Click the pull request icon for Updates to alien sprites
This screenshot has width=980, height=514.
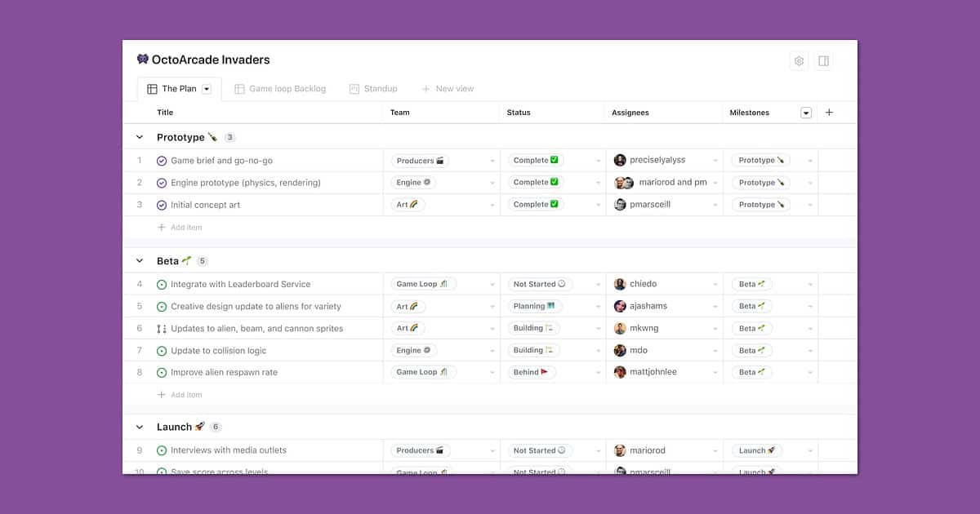(x=162, y=329)
